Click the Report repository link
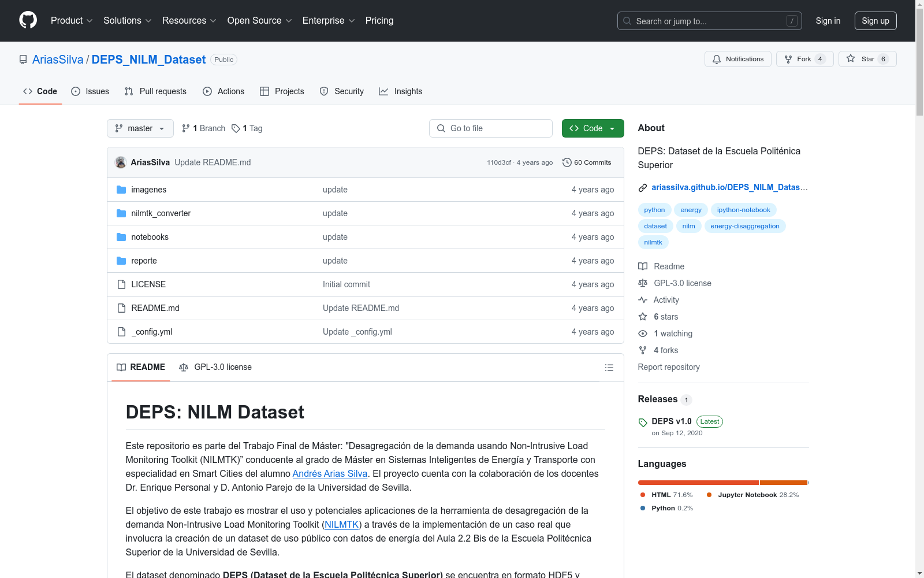 [x=669, y=367]
